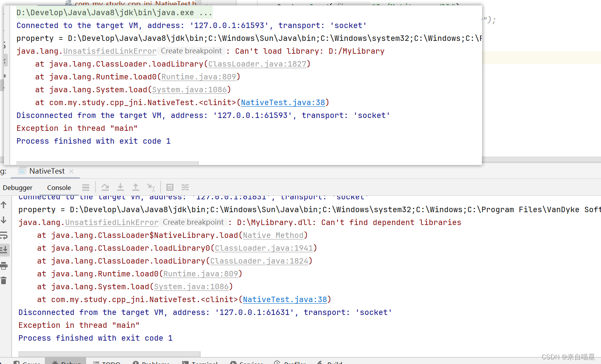Click the text "Can't load library: D:/MyLibrary"
The image size is (601, 364).
coord(310,51)
